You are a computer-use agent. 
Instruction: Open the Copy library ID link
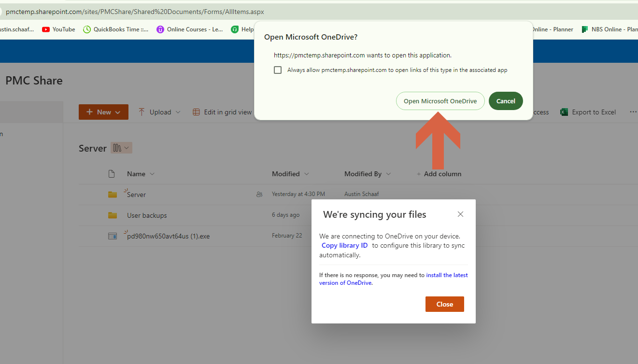tap(344, 245)
